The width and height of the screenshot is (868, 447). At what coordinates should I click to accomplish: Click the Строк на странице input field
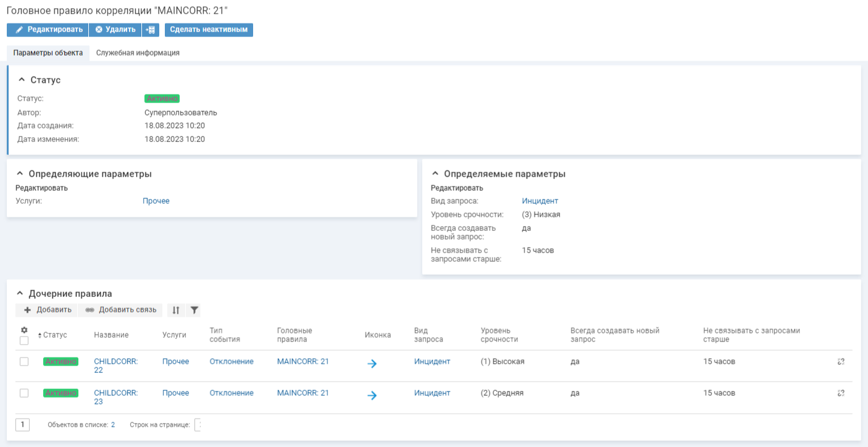[x=198, y=425]
